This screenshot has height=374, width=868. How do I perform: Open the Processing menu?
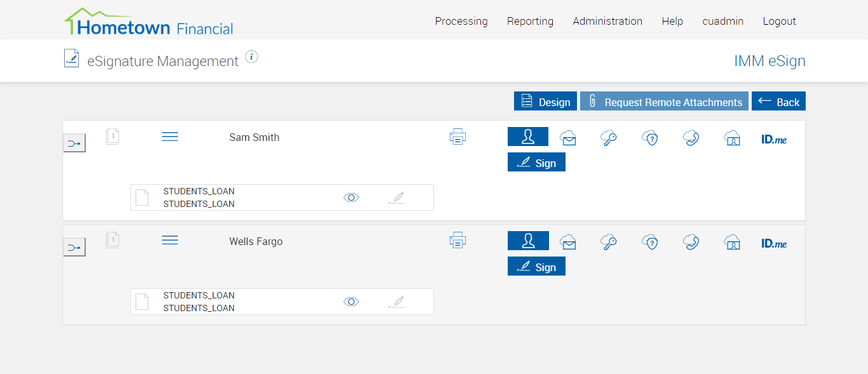(x=461, y=21)
